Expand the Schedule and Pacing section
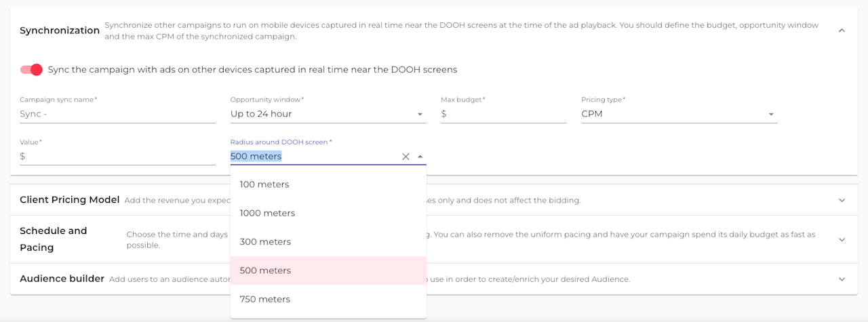 [x=842, y=239]
